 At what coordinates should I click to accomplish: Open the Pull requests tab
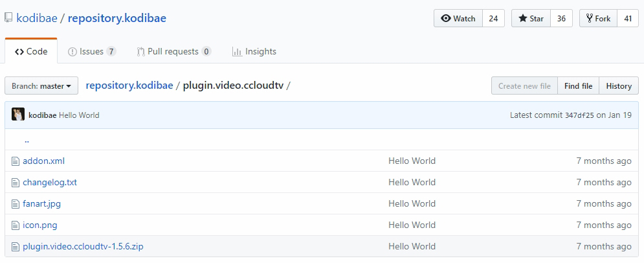pyautogui.click(x=174, y=51)
